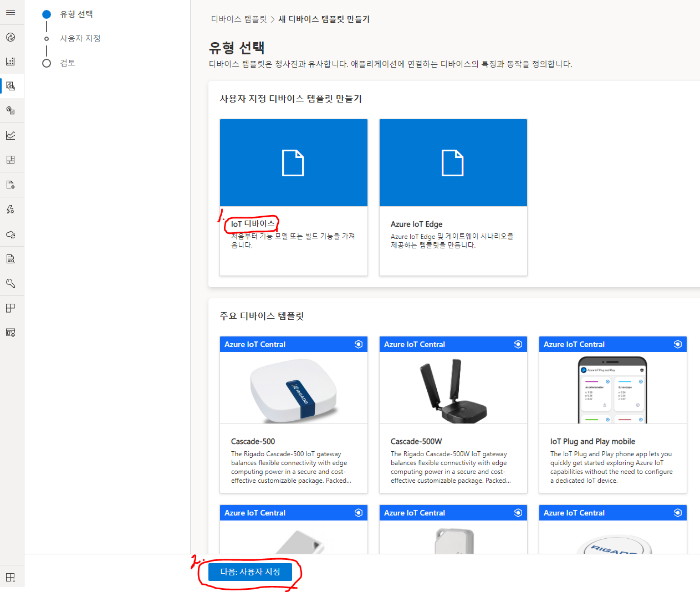Click the 유형 선택 page heading

tap(237, 48)
